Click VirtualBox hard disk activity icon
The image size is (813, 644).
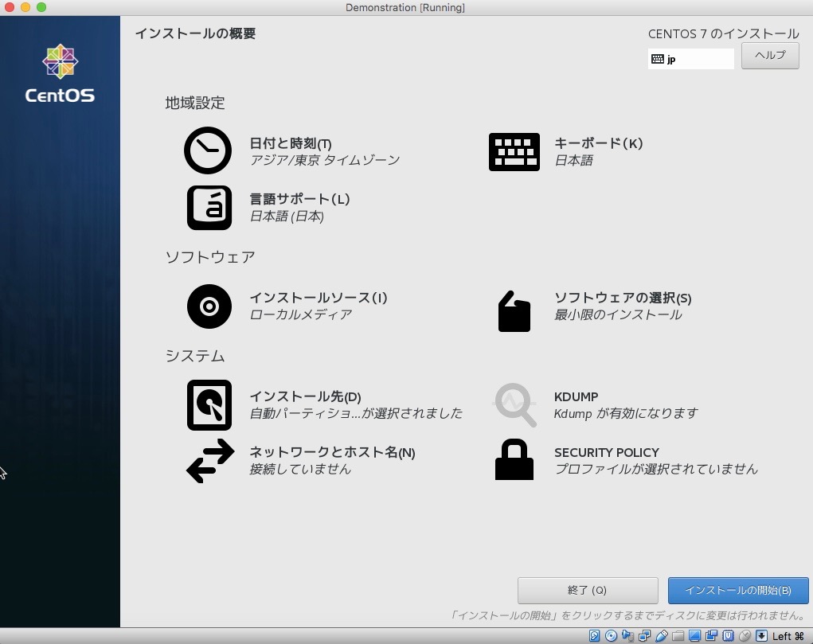pos(594,636)
